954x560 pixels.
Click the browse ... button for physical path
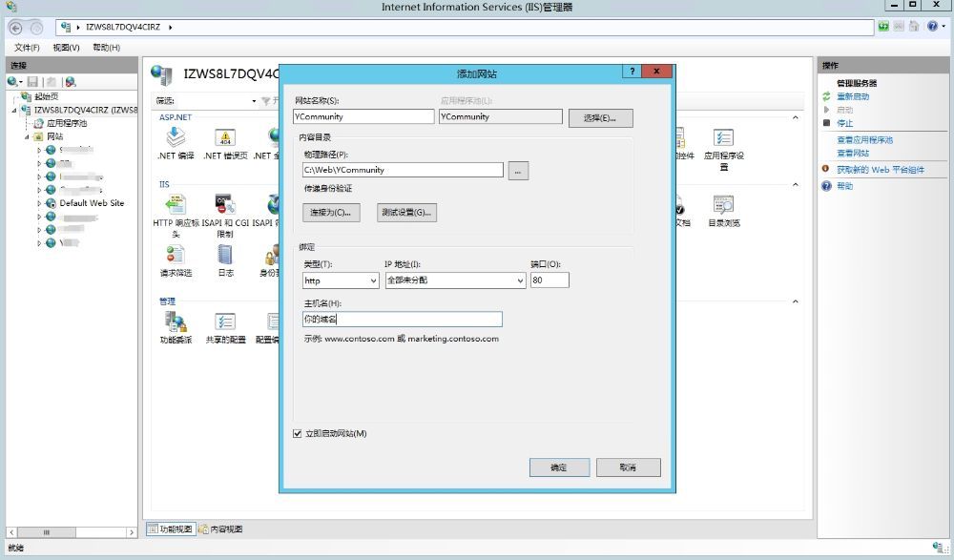tap(518, 171)
